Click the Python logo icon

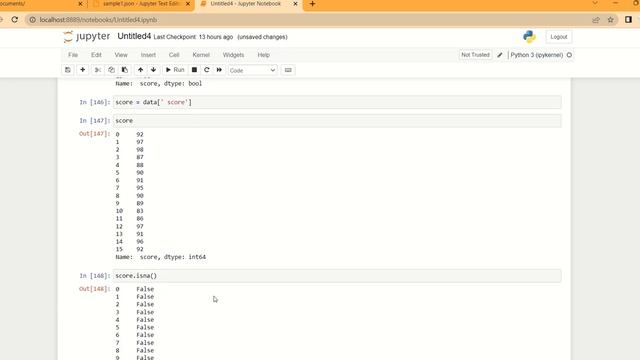[x=529, y=37]
